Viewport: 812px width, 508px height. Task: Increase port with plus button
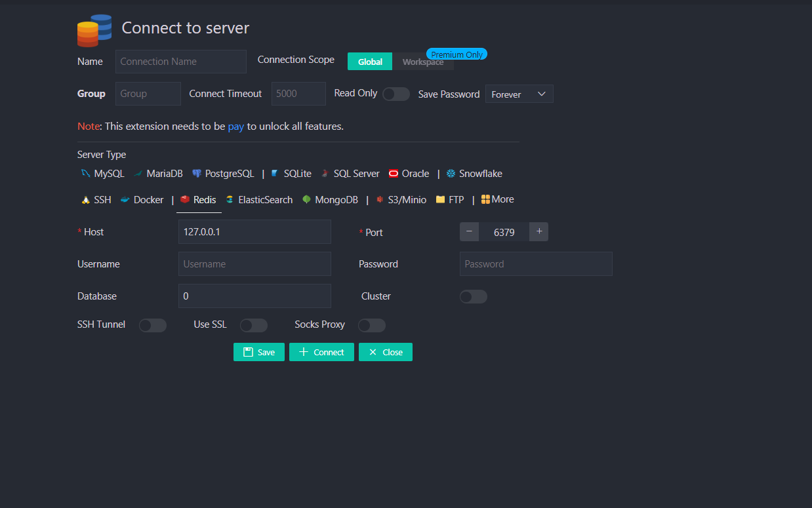[539, 231]
